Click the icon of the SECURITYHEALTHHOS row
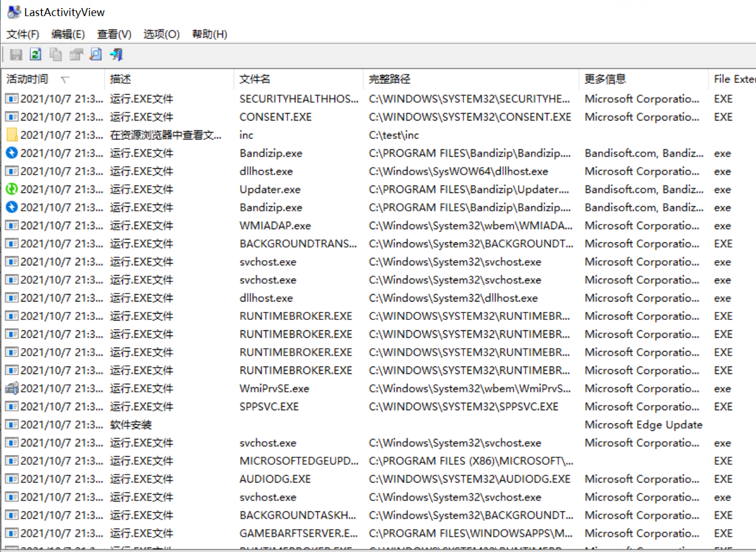Viewport: 756px width, 552px height. tap(11, 99)
